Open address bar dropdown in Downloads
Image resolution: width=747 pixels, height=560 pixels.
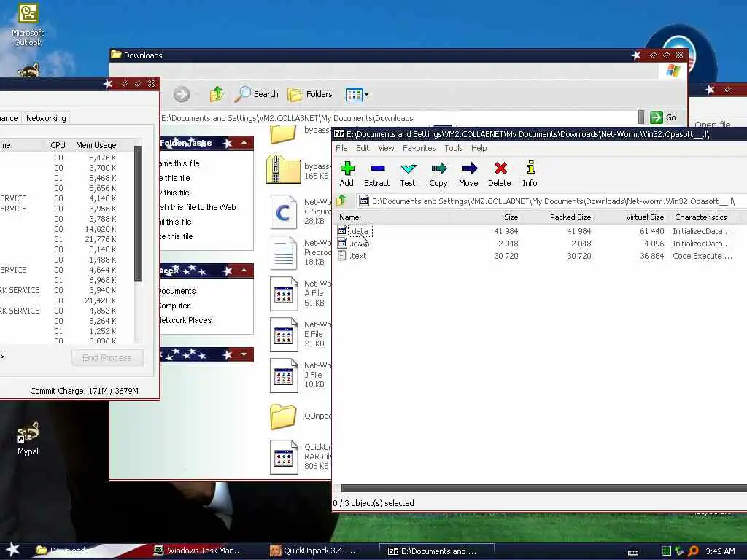[x=641, y=117]
